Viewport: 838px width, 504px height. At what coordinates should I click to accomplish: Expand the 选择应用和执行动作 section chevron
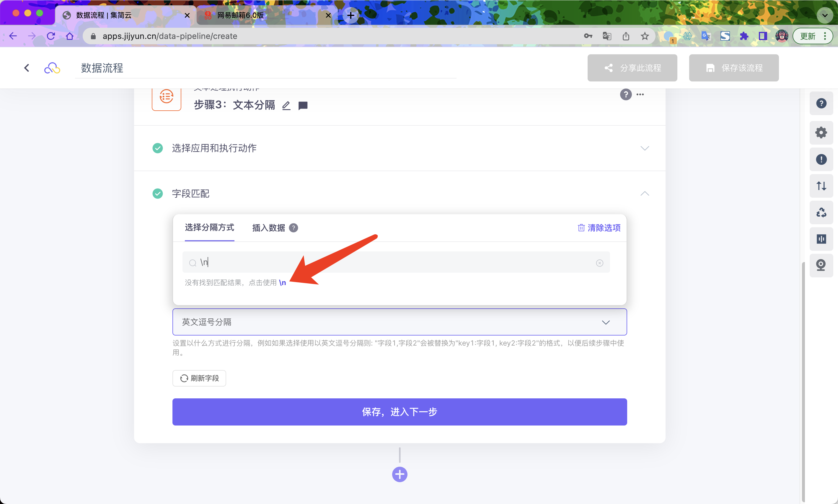pyautogui.click(x=645, y=148)
